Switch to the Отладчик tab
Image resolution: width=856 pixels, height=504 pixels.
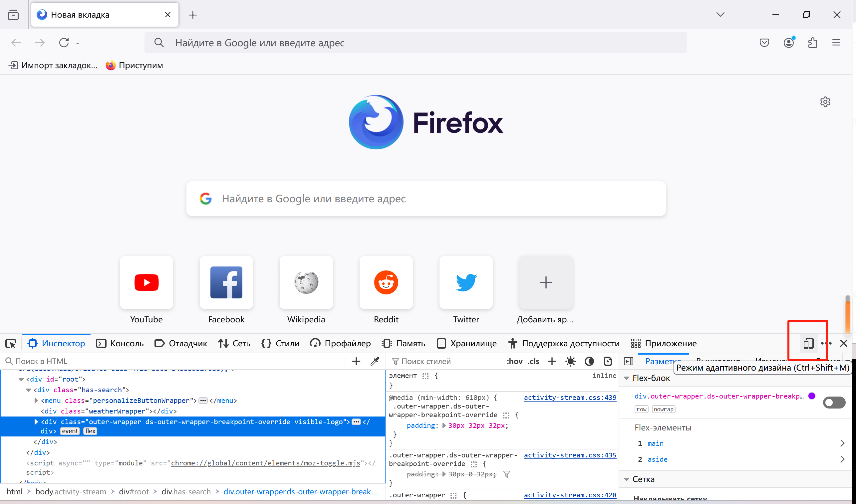tap(181, 343)
